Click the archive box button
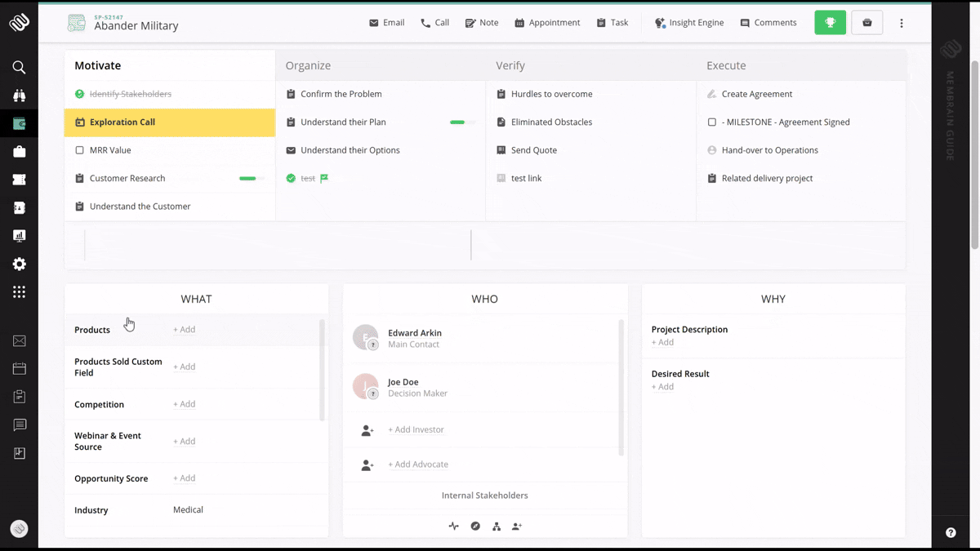 [867, 23]
